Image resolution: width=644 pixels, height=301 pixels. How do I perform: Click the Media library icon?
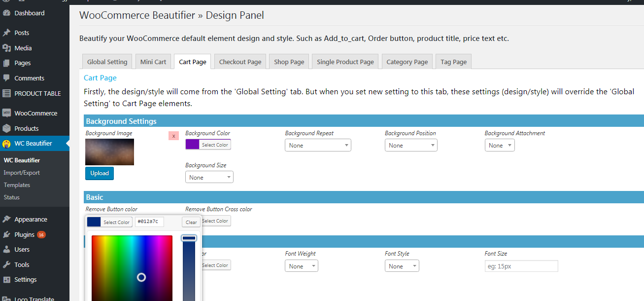point(6,48)
